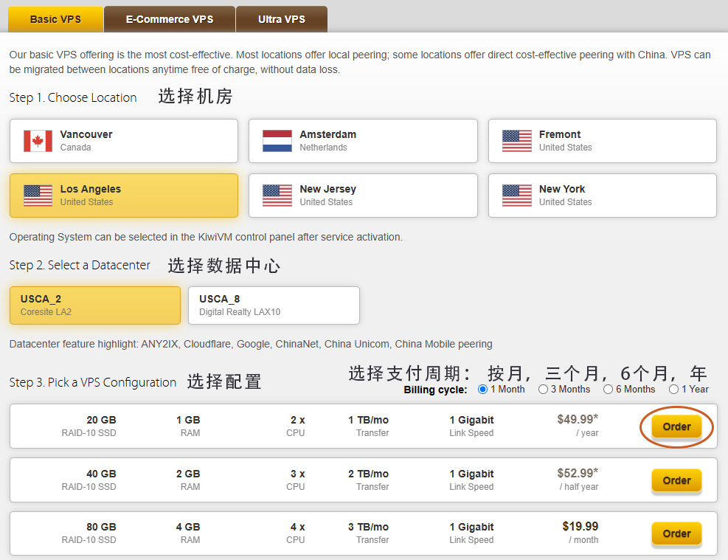Click the Canada flag icon for Vancouver
This screenshot has height=560, width=728.
click(x=38, y=141)
